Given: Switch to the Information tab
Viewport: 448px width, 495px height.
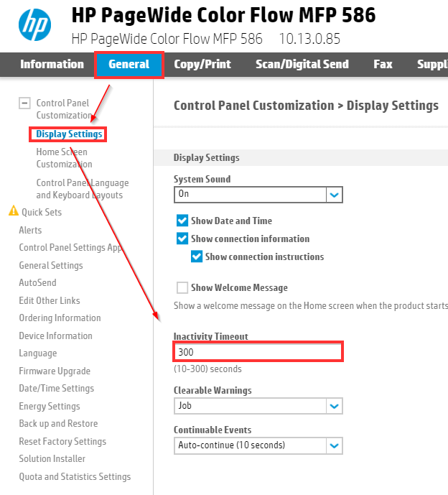Looking at the screenshot, I should [52, 64].
